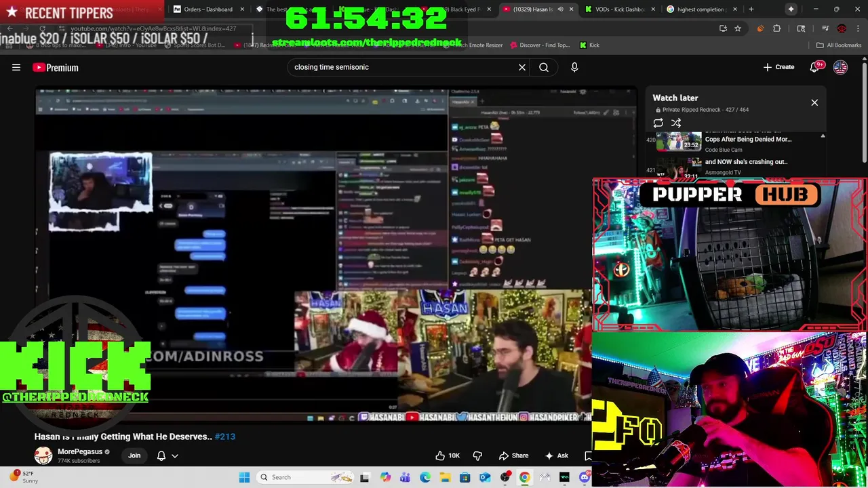Open the MorePegasus channel avatar
This screenshot has height=488, width=868.
(x=43, y=455)
